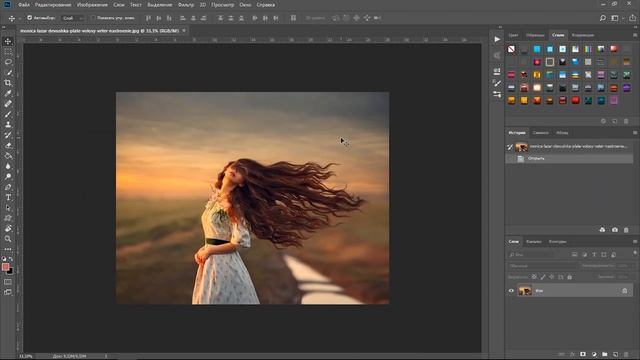Screen dimensions: 640x360
Task: Select the Crop tool
Action: (8, 83)
